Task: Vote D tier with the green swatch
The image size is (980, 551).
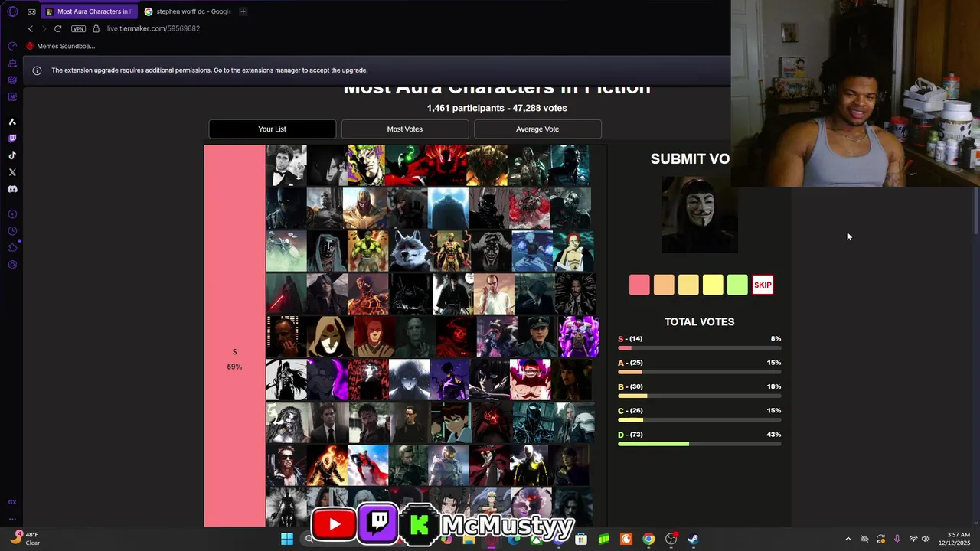Action: (x=737, y=285)
